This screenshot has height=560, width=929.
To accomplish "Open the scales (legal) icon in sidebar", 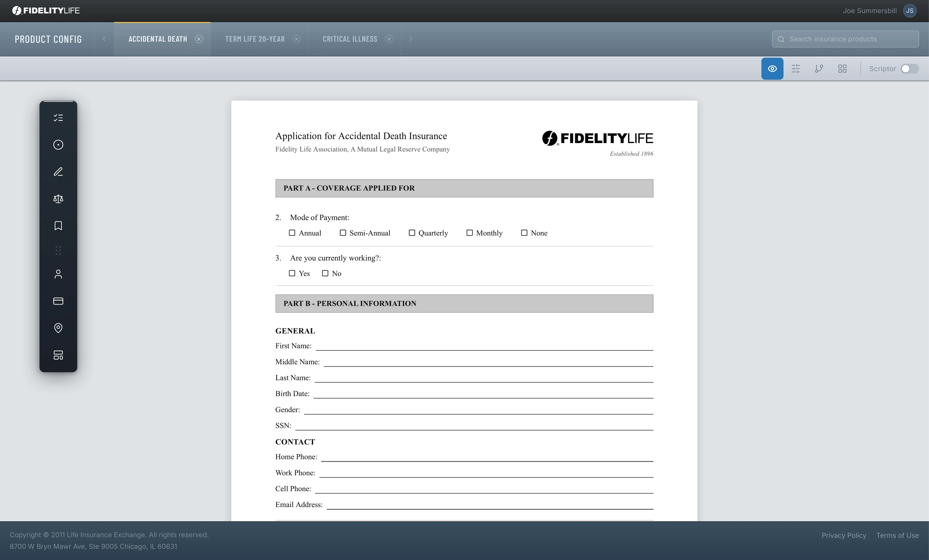I will click(x=58, y=199).
